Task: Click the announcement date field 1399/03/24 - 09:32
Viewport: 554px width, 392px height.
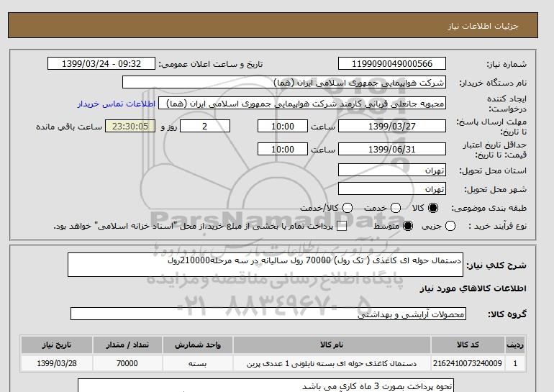Action: click(101, 63)
